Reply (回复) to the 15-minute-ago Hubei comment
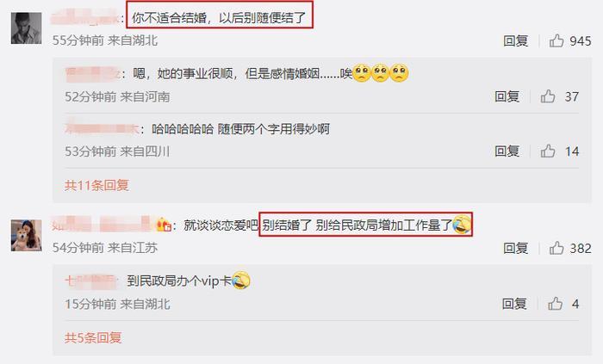Image resolution: width=603 pixels, height=364 pixels. point(514,304)
